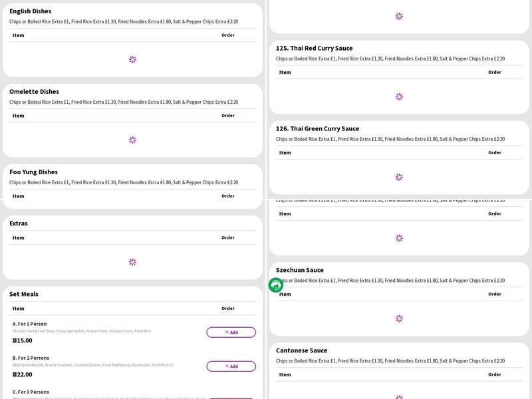532x399 pixels.
Task: Click the "A. For 1 Person" item name
Action: point(30,324)
